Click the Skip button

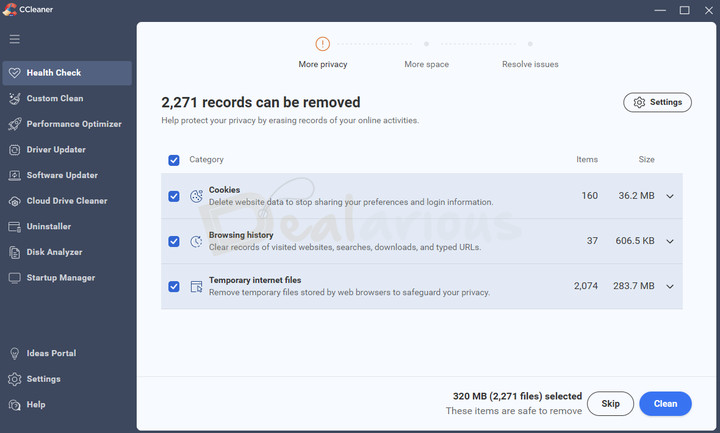[x=610, y=404]
